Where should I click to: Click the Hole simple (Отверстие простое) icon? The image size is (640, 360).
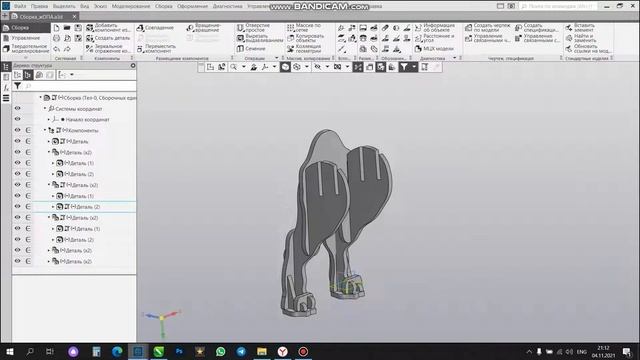click(241, 28)
